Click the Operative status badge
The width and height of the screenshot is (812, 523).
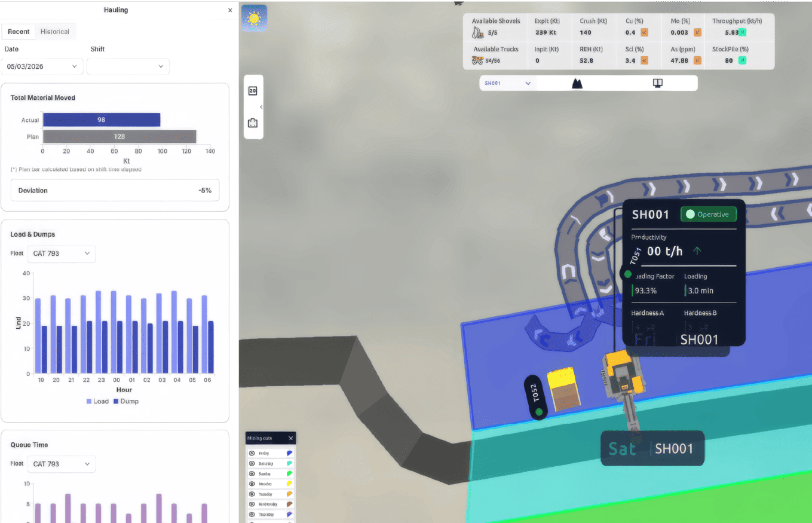tap(709, 214)
